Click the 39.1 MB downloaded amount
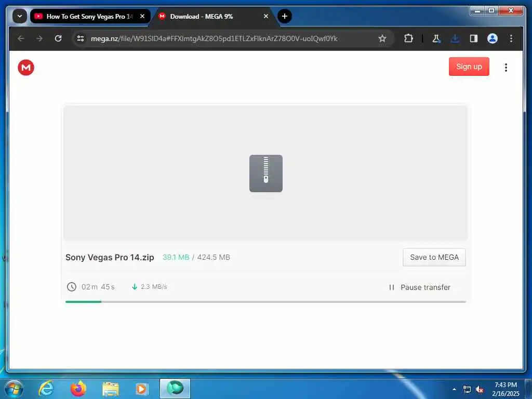Screen dimensions: 532x399 coord(176,257)
